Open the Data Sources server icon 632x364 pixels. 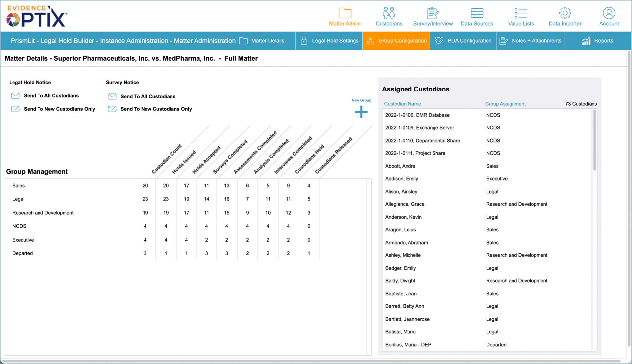tap(477, 13)
